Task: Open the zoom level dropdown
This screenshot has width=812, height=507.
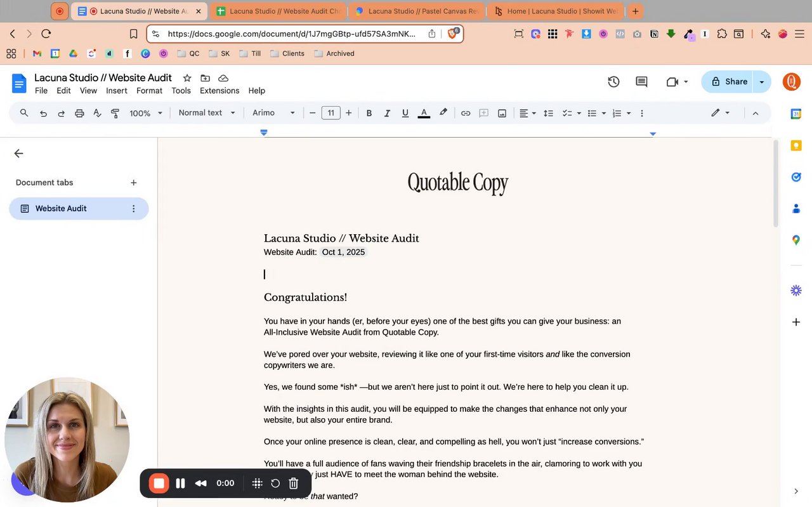Action: click(146, 113)
